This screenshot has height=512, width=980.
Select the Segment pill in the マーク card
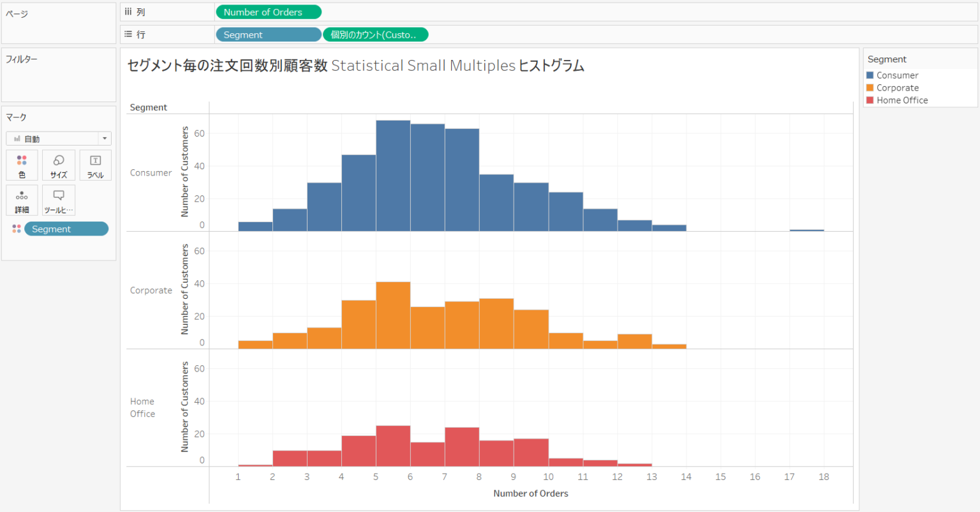point(66,229)
